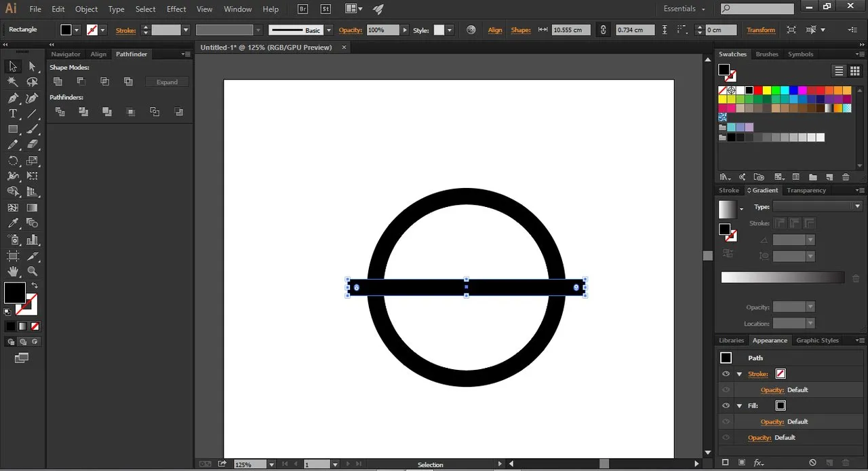Click the delete swatch trash icon
Screen dimensions: 868x471
coord(846,177)
